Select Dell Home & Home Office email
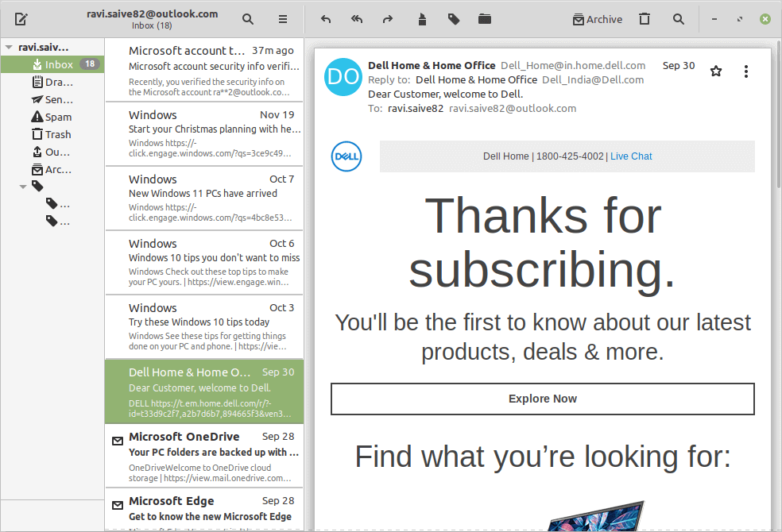The image size is (782, 532). point(204,391)
